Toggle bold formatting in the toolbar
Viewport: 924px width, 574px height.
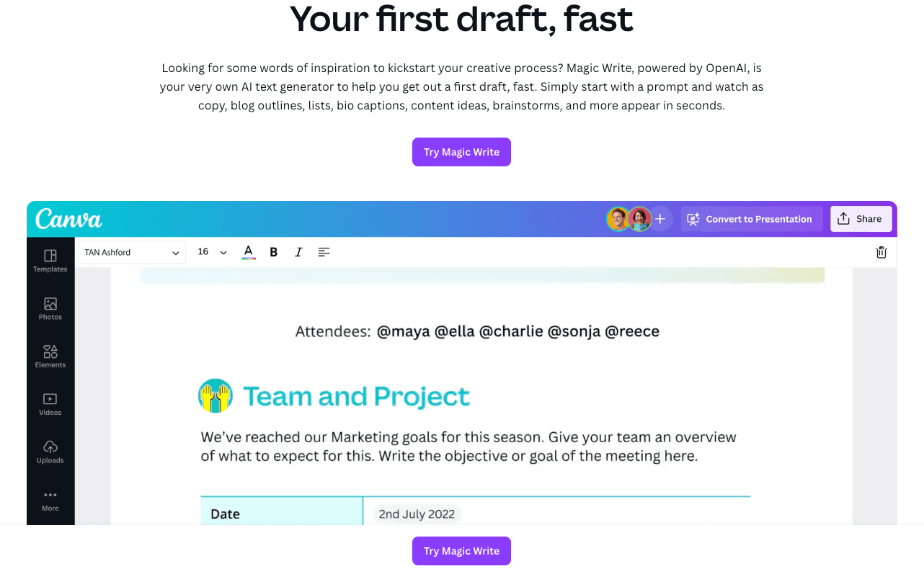(x=273, y=252)
